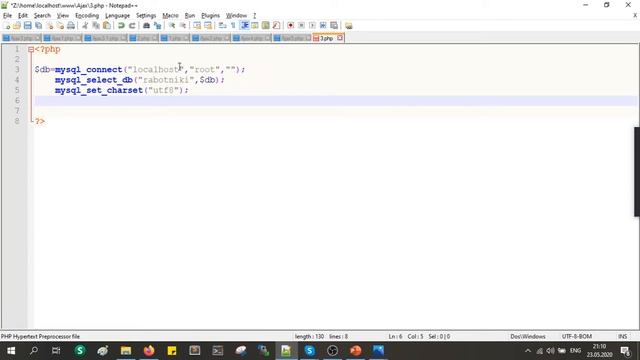
Task: Collapse the <?php code fold marker
Action: tap(31, 49)
